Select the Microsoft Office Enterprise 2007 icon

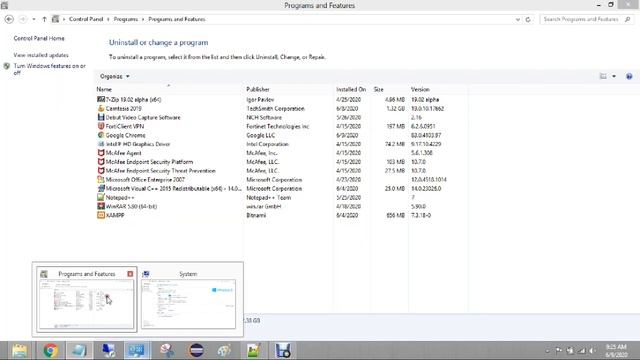pos(101,180)
